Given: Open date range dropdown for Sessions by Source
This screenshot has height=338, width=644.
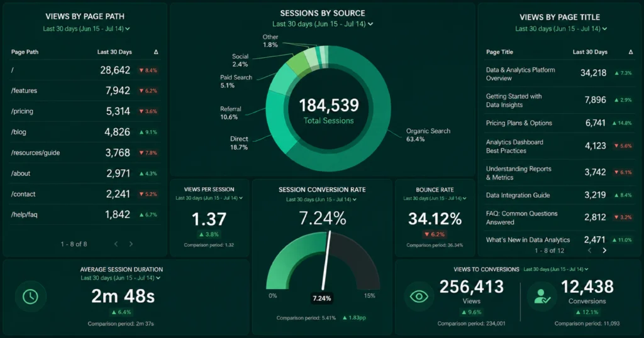Looking at the screenshot, I should [x=323, y=25].
